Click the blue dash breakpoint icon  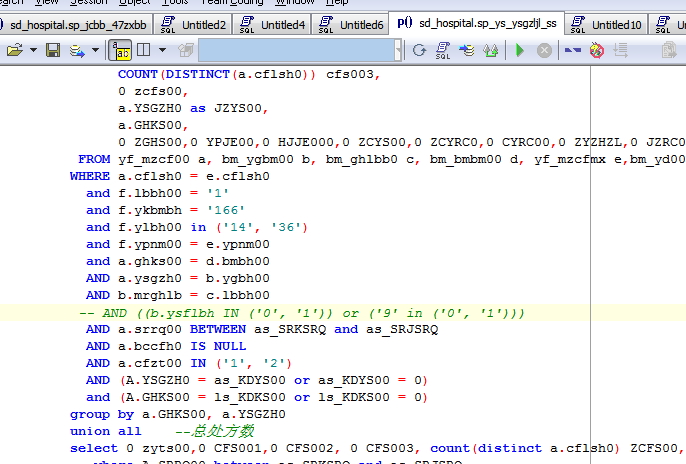coord(573,50)
